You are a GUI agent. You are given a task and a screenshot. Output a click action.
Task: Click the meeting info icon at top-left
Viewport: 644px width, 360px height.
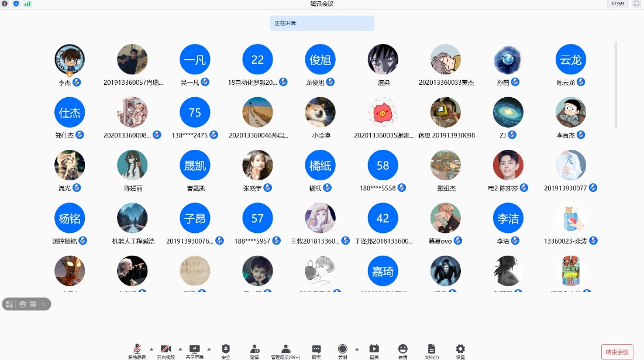tap(5, 4)
